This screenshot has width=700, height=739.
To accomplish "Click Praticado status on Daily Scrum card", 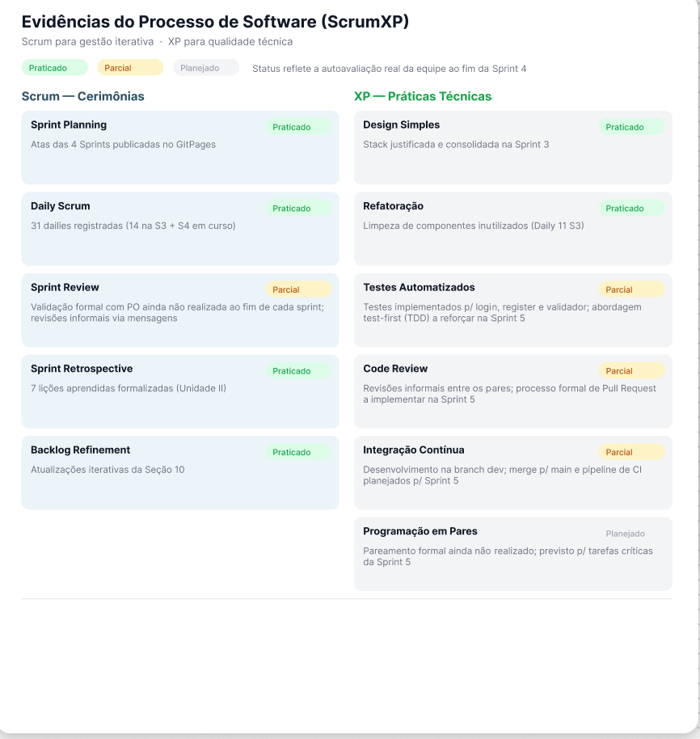I will coord(298,208).
